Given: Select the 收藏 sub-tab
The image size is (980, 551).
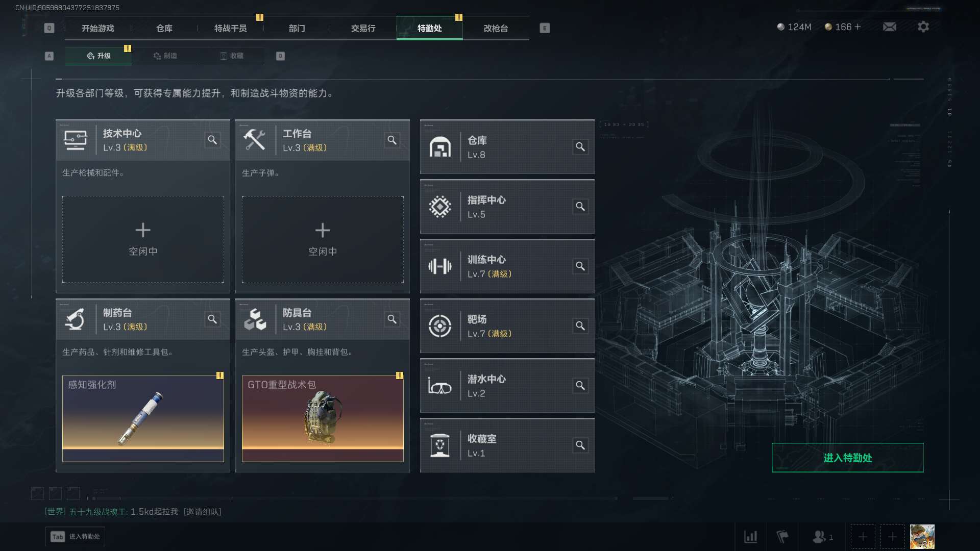Looking at the screenshot, I should click(x=231, y=56).
